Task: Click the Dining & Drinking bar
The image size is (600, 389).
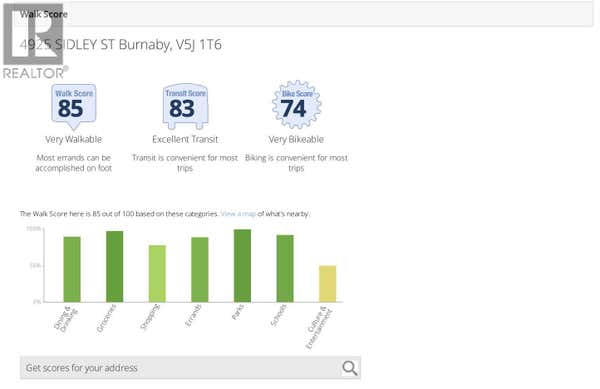Action: click(72, 269)
